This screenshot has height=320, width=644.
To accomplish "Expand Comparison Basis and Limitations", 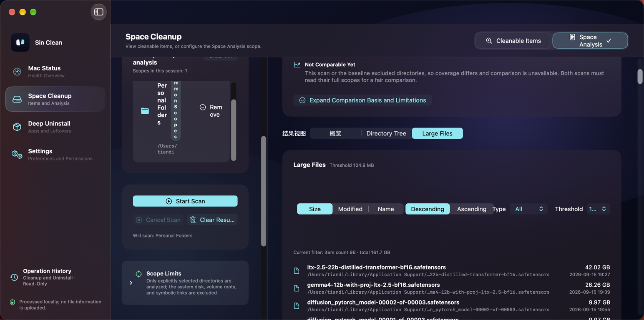I will coord(362,100).
